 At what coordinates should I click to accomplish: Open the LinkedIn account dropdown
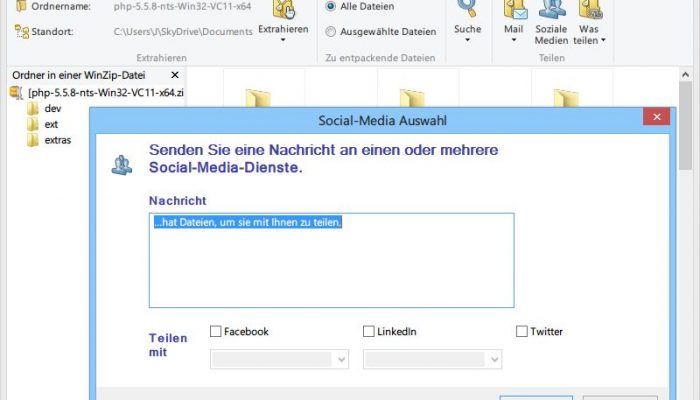pyautogui.click(x=433, y=359)
